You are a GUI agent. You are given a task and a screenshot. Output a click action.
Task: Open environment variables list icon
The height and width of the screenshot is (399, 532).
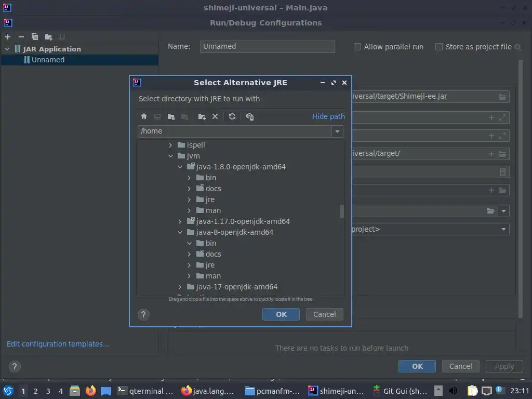point(502,172)
